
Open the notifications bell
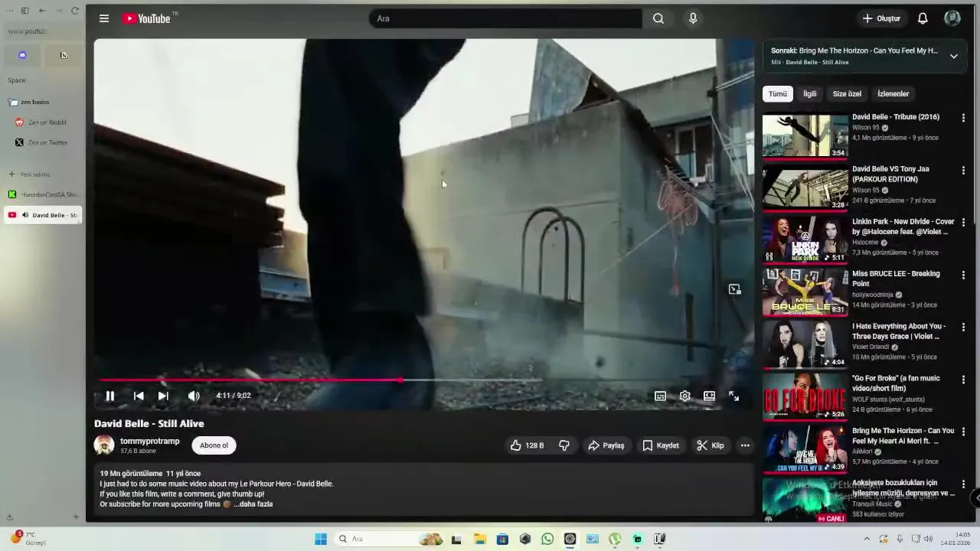923,18
